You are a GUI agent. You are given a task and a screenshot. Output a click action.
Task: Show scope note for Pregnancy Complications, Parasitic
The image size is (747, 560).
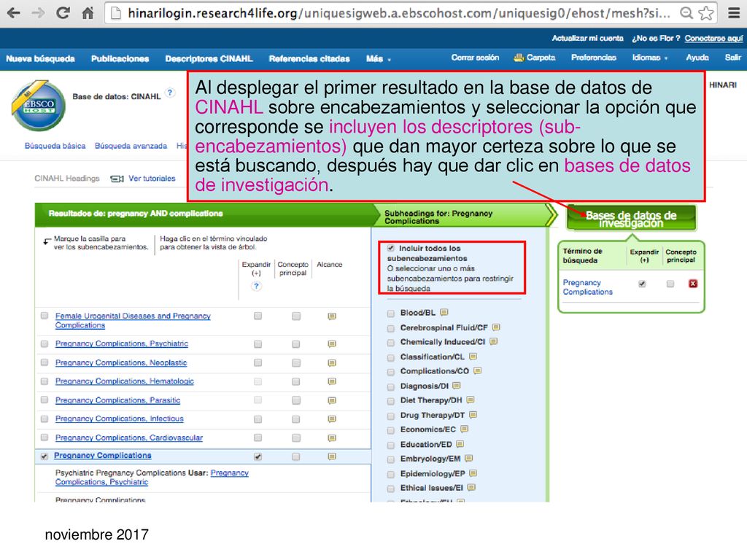pos(332,400)
